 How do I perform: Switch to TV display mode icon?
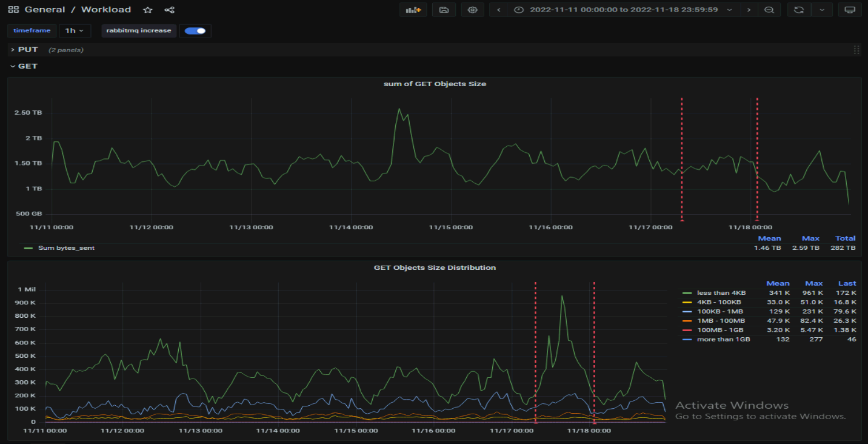[850, 10]
